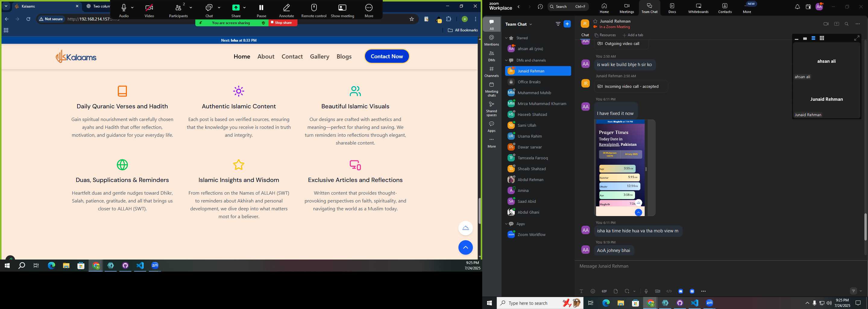Expand Audio options arrow in meeting toolbar

(132, 8)
